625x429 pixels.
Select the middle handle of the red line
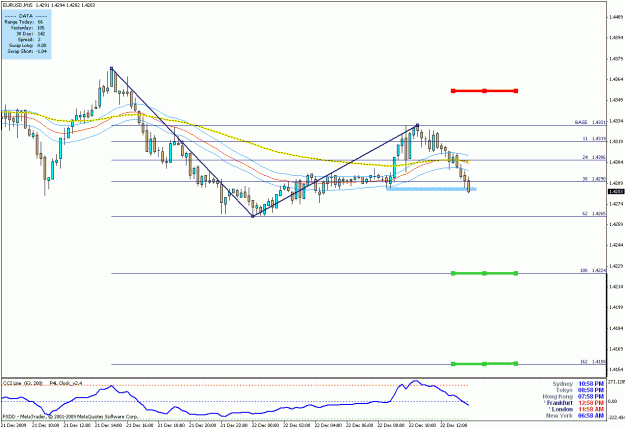[484, 91]
